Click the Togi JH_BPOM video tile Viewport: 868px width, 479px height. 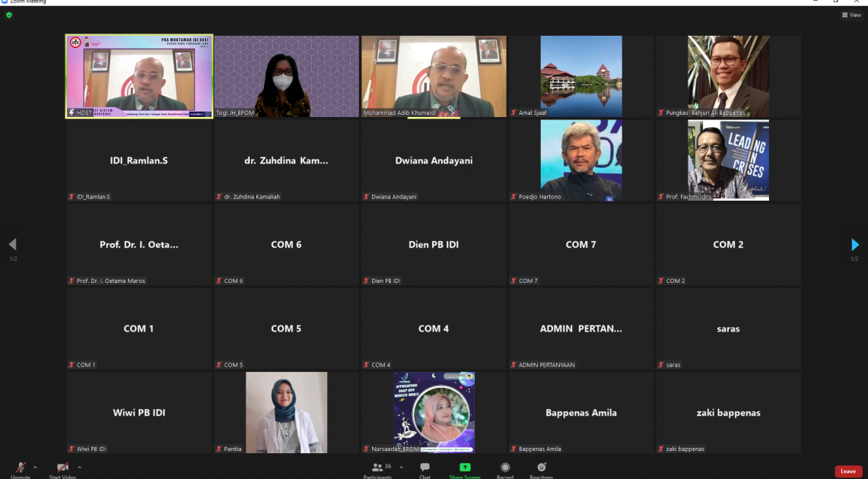pos(286,76)
